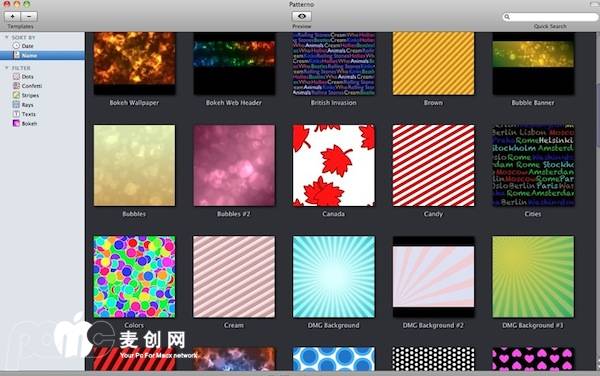Viewport: 600px width, 376px height.
Task: Collapse the SORT BY section
Action: click(x=7, y=37)
